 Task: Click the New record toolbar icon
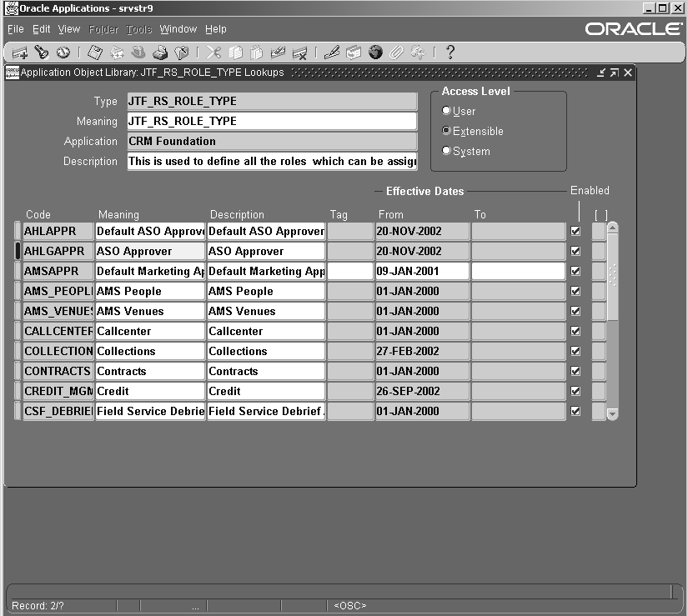point(20,53)
